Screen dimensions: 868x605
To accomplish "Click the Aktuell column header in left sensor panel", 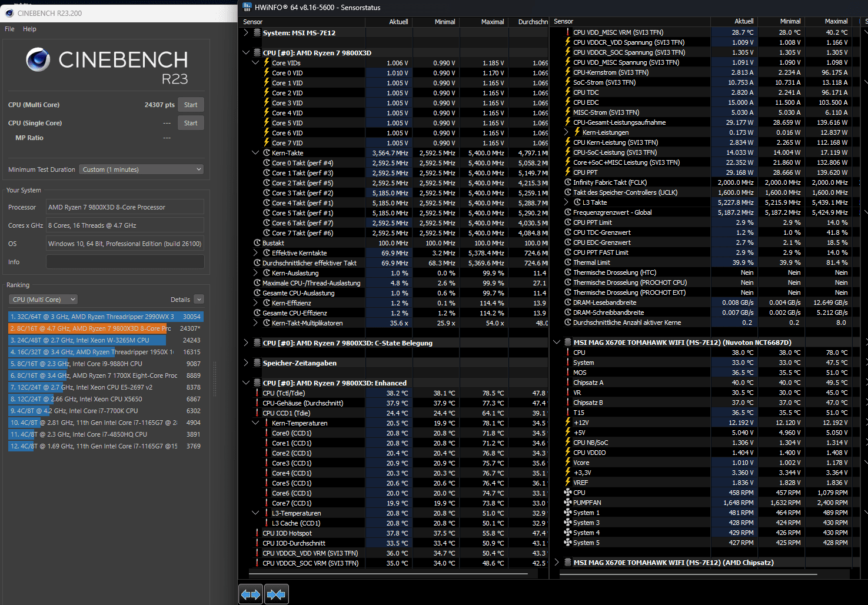I will (388, 22).
